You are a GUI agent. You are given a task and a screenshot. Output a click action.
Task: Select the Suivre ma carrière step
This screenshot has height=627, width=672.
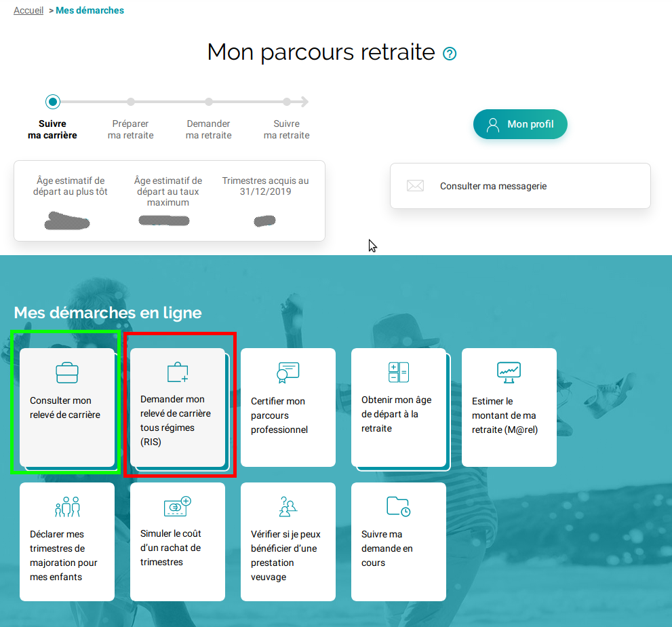(x=52, y=130)
